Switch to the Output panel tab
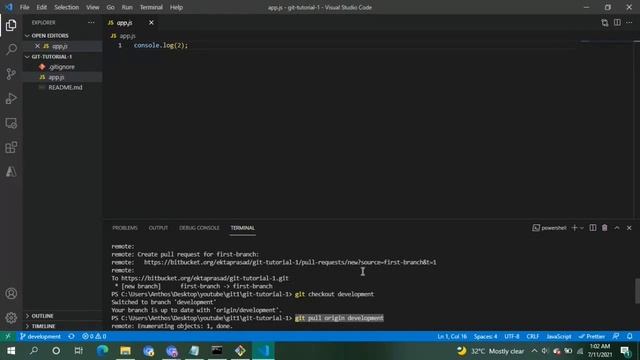640x360 pixels. pyautogui.click(x=158, y=228)
